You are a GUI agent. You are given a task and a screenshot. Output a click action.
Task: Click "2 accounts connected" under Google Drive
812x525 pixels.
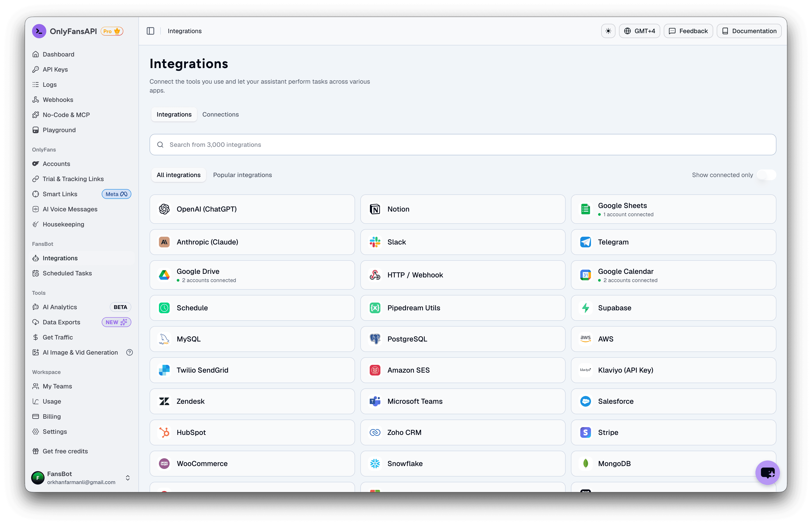[209, 280]
